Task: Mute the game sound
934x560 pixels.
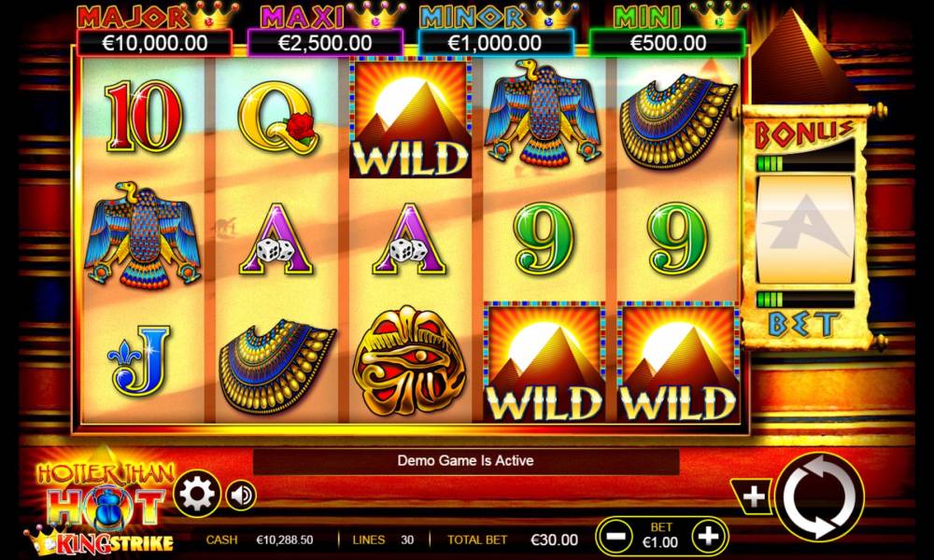Action: point(241,495)
